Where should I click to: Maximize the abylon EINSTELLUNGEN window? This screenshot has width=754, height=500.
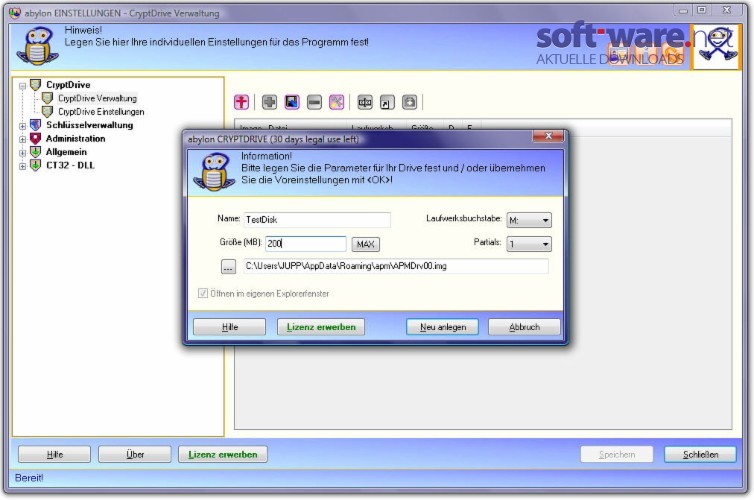coord(702,10)
